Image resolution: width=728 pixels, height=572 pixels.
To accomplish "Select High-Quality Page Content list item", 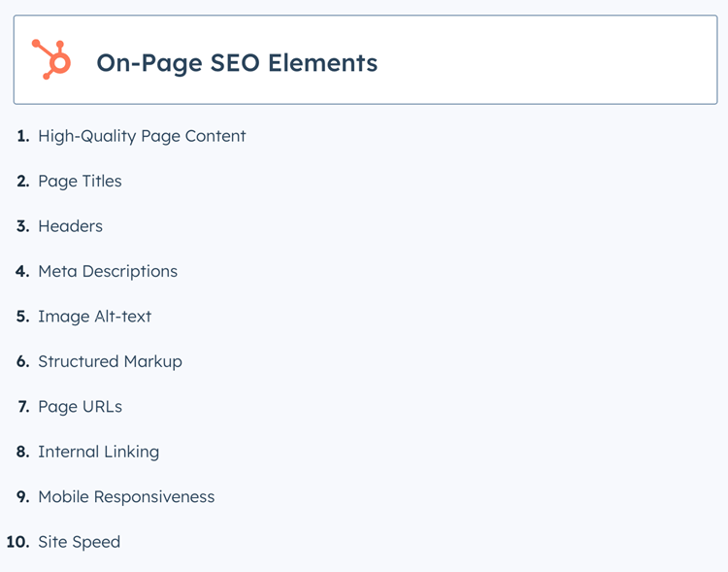I will pos(142,136).
